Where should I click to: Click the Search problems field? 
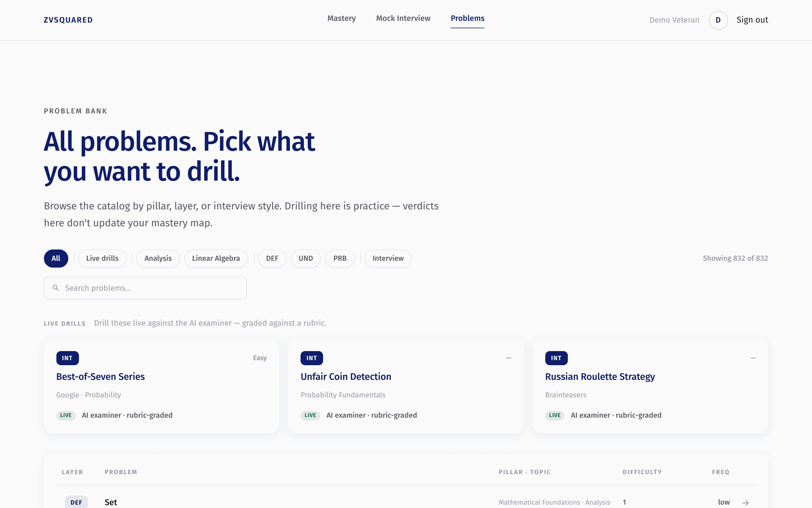145,288
